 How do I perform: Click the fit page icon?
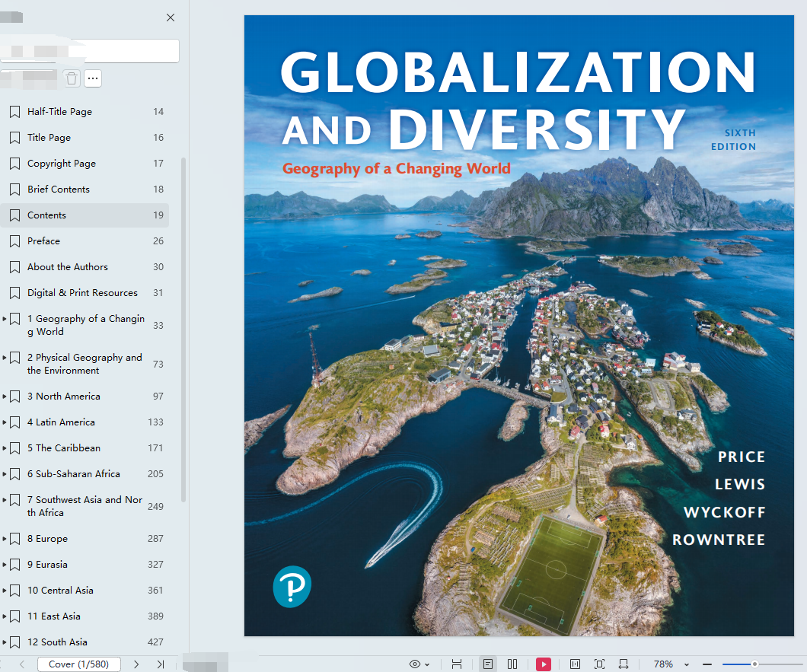pyautogui.click(x=599, y=664)
